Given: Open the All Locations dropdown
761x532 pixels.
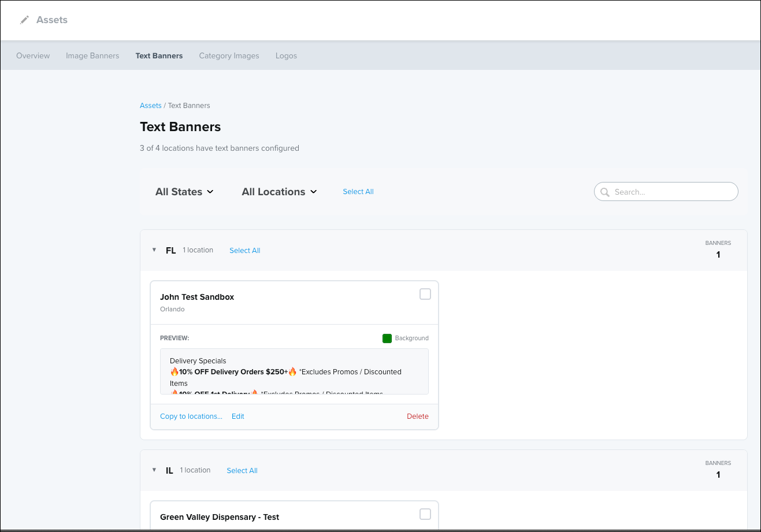Looking at the screenshot, I should (279, 192).
